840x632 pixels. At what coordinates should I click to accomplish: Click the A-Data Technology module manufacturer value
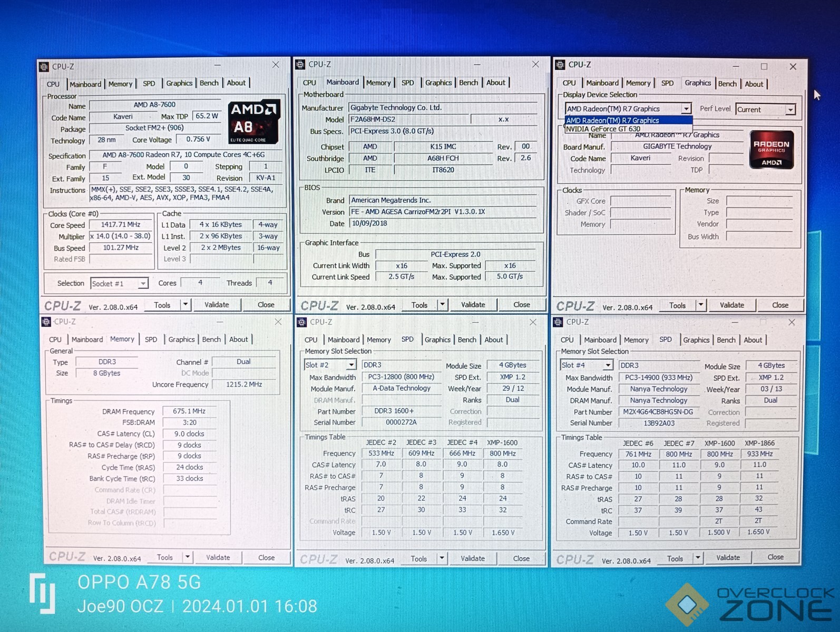[x=402, y=388]
